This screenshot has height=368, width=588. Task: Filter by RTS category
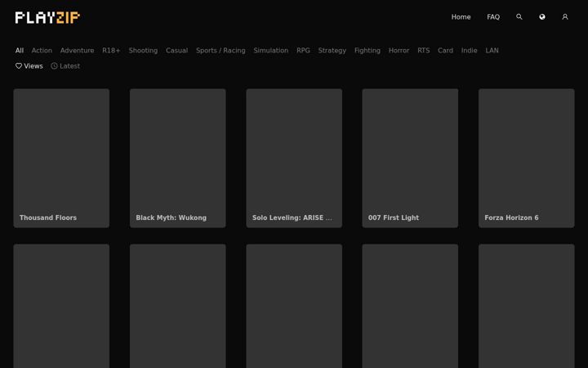click(x=423, y=51)
